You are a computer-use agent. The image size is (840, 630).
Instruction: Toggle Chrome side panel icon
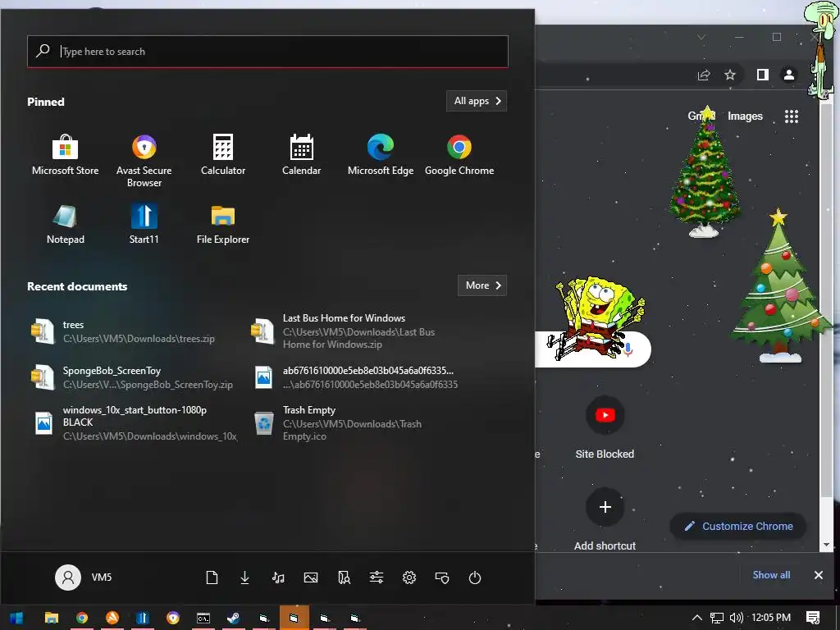tap(762, 75)
